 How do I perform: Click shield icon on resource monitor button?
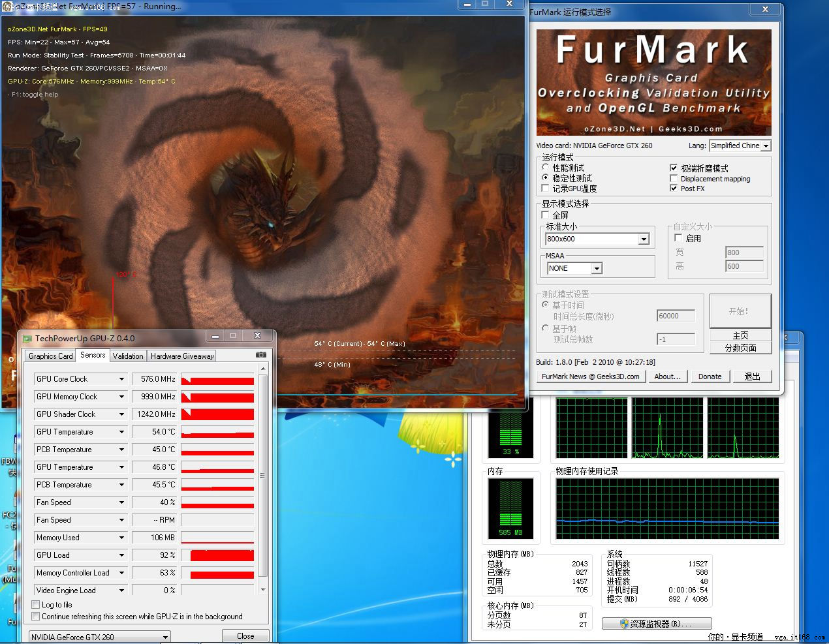pyautogui.click(x=624, y=624)
